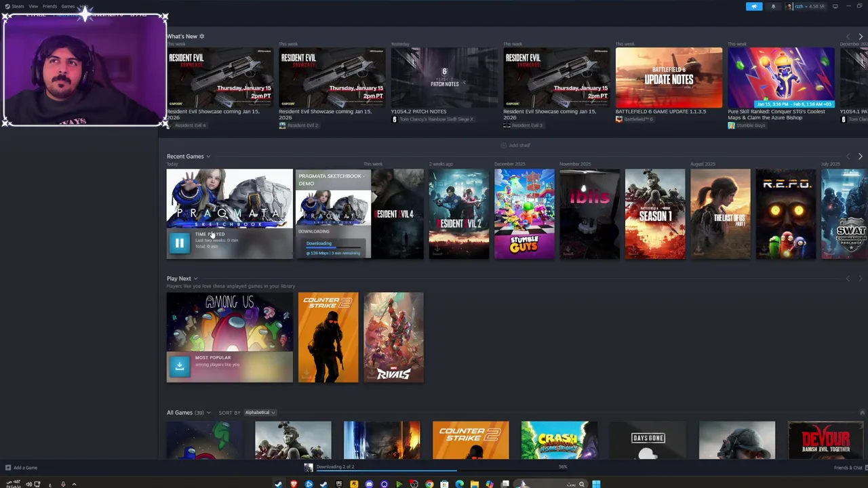Image resolution: width=868 pixels, height=488 pixels.
Task: Open the rzzh account menu
Action: (x=806, y=6)
